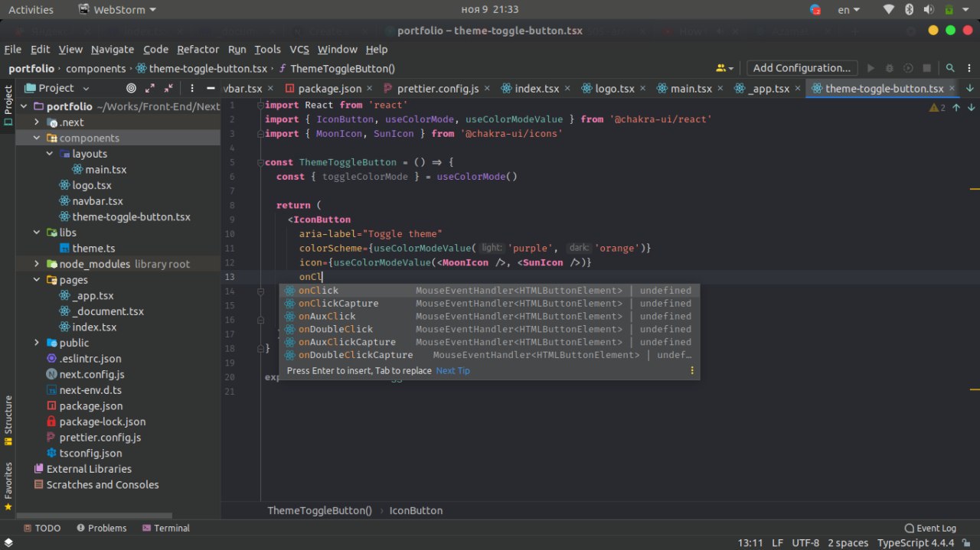Show hidden tabs dropdown arrow
The width and height of the screenshot is (980, 550).
tap(970, 88)
